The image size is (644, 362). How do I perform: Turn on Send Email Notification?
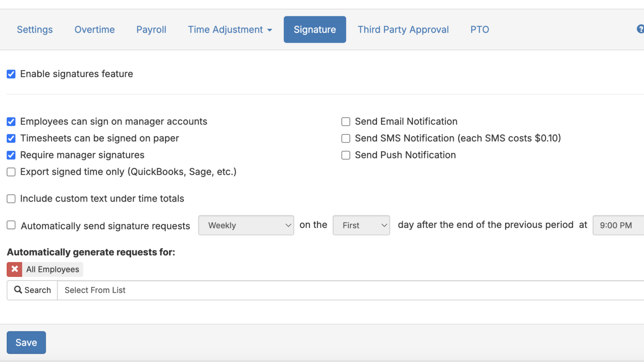coord(346,122)
